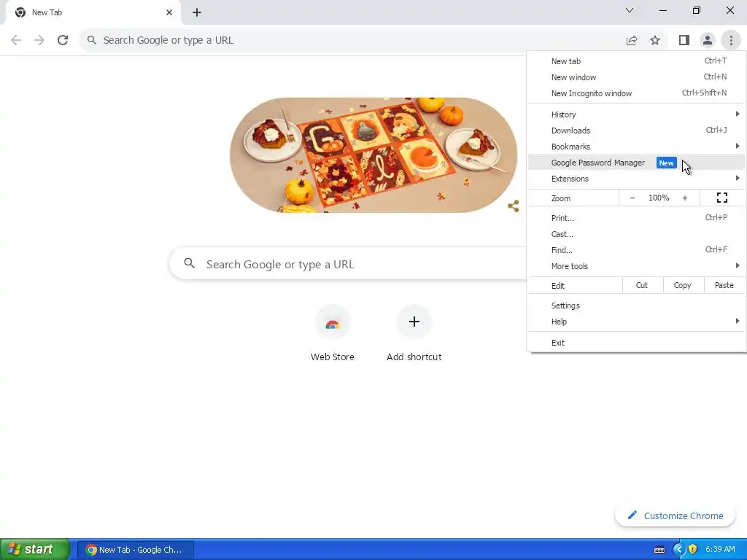Click the tray expand arrow icon

coord(678,550)
